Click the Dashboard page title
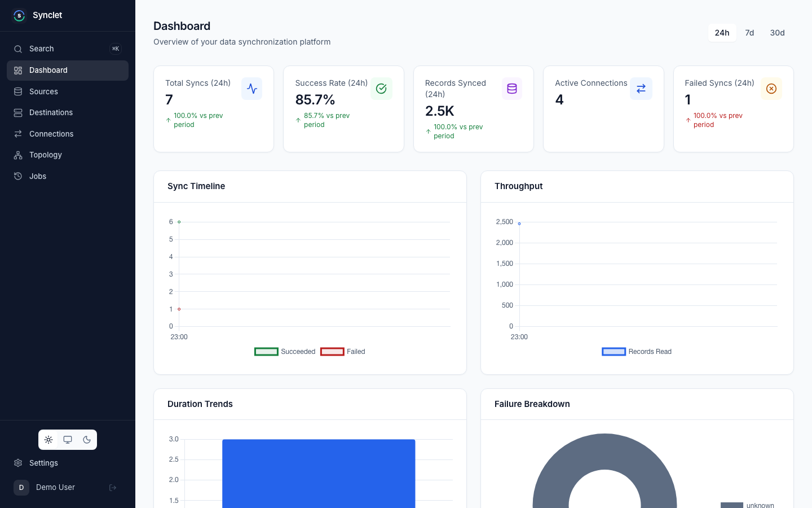The image size is (812, 508). pos(182,26)
